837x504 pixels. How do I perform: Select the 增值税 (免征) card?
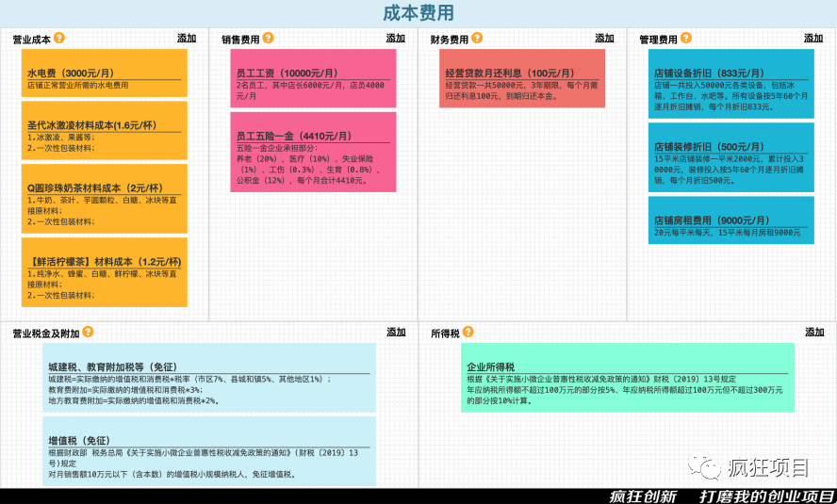[x=208, y=457]
